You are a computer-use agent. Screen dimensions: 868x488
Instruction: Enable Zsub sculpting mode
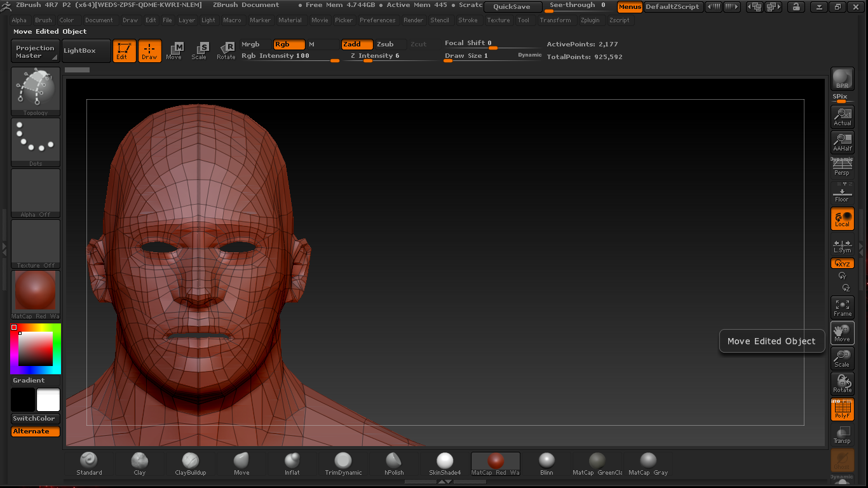click(385, 44)
